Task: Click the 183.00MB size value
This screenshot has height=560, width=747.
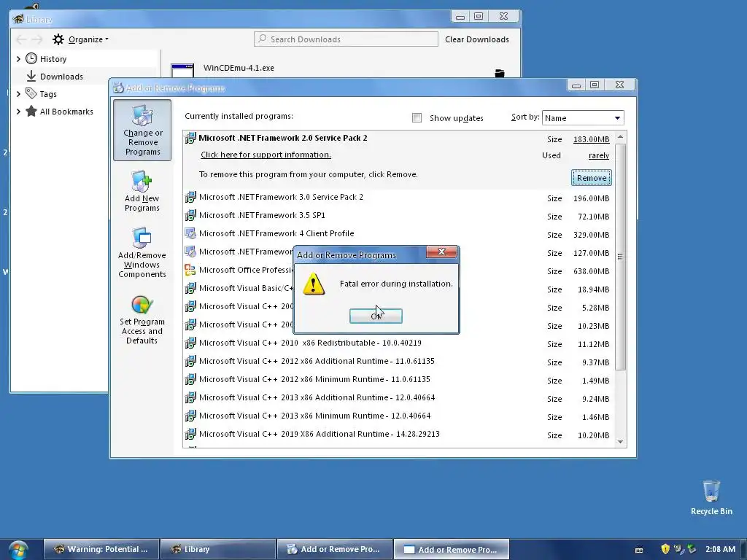Action: [x=591, y=139]
